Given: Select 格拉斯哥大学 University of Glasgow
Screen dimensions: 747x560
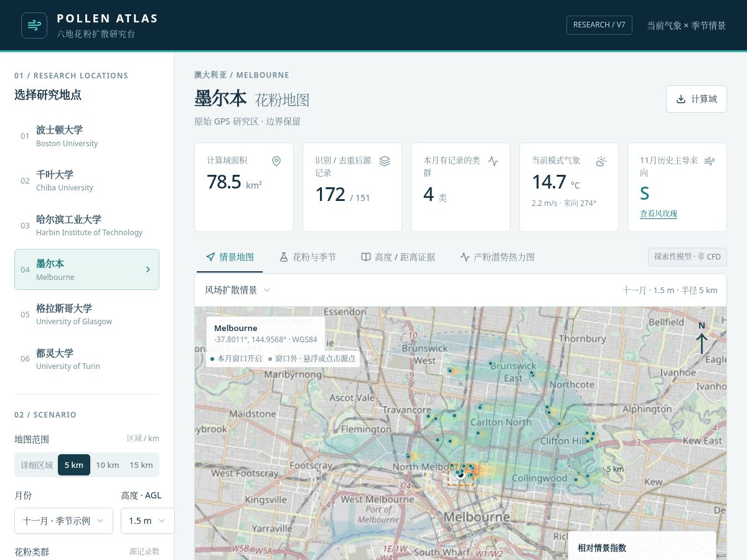Looking at the screenshot, I should [x=87, y=314].
